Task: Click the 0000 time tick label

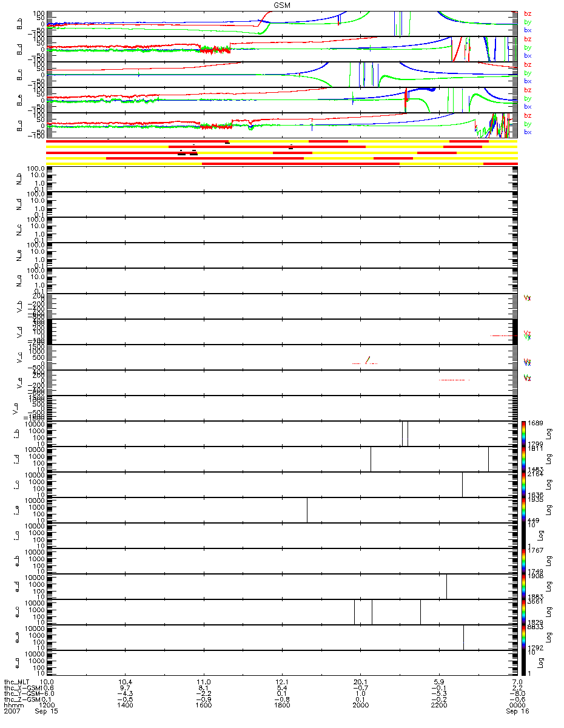Action: (x=517, y=706)
